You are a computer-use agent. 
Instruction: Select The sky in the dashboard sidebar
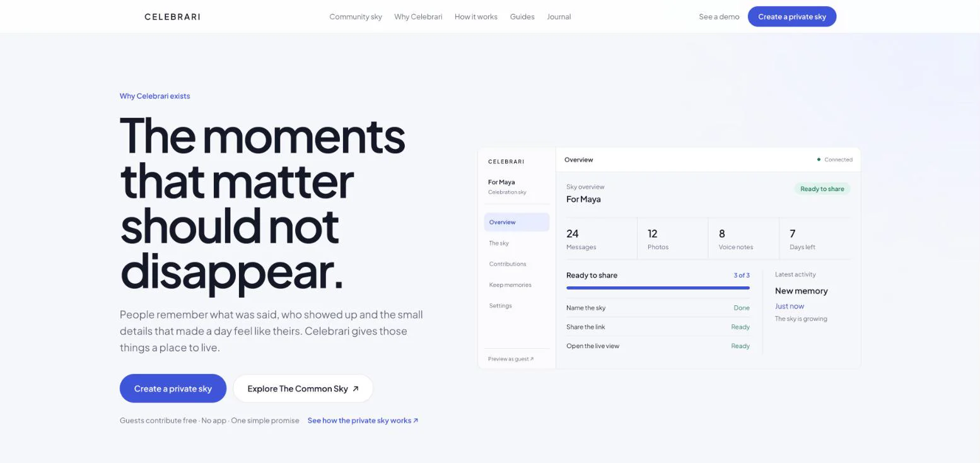tap(516, 243)
